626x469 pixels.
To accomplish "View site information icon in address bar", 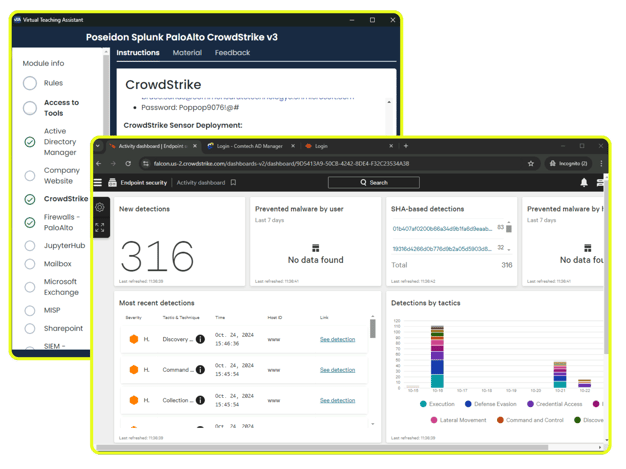I will coord(146,164).
